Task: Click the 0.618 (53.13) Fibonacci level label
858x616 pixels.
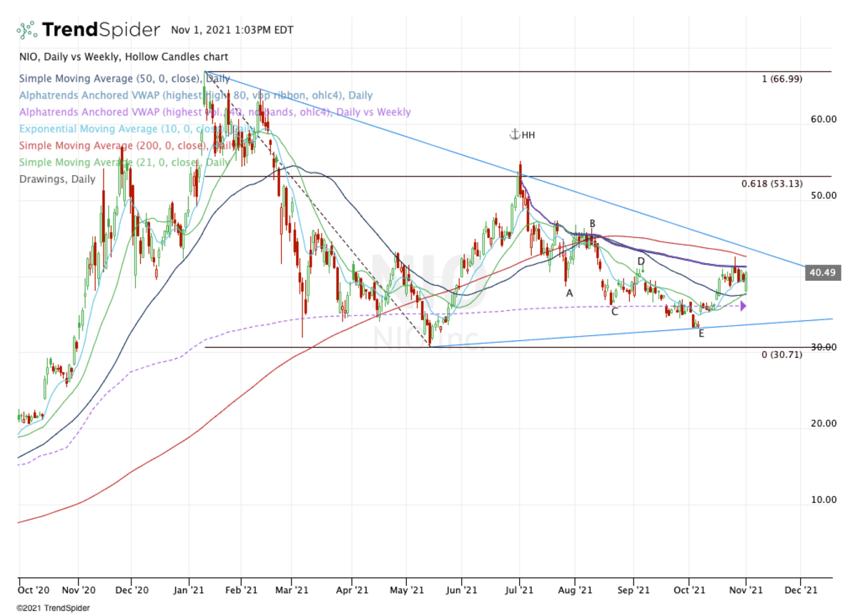Action: tap(771, 184)
